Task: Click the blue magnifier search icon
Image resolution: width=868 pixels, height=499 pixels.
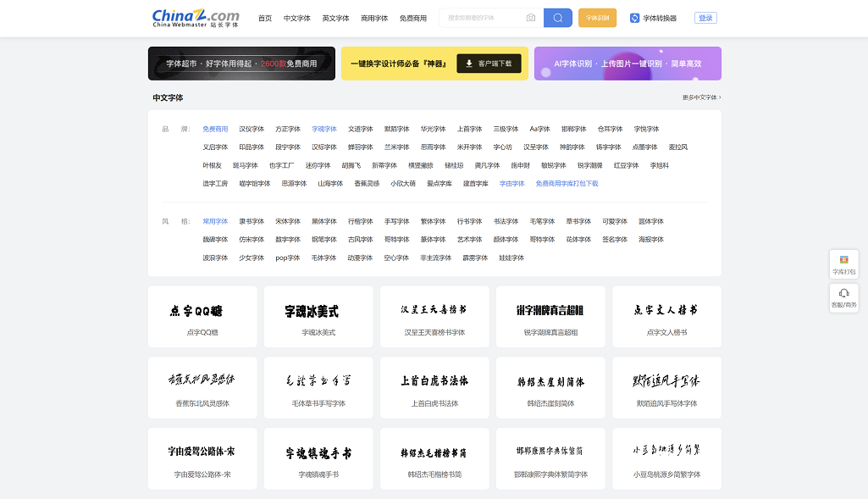Action: coord(557,17)
